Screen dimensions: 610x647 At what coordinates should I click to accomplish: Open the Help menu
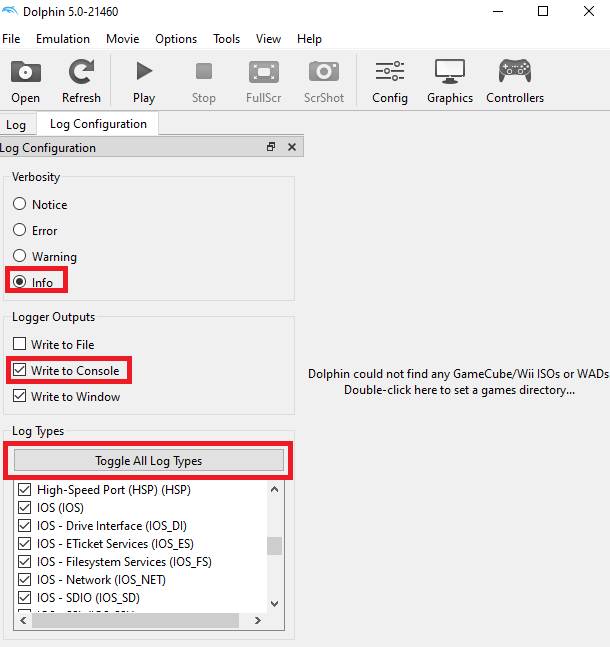point(309,39)
